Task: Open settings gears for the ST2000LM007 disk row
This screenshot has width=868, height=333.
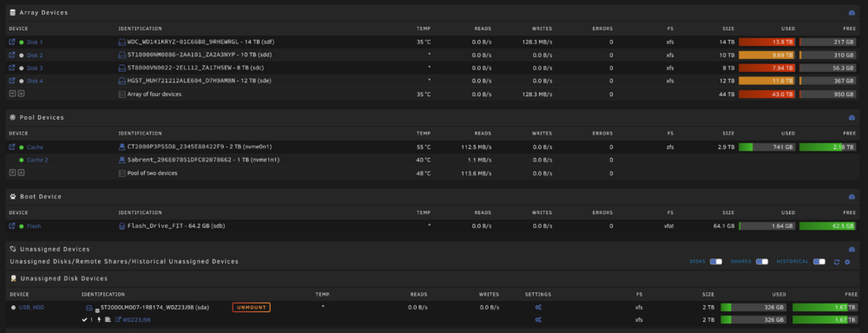Action: tap(537, 308)
